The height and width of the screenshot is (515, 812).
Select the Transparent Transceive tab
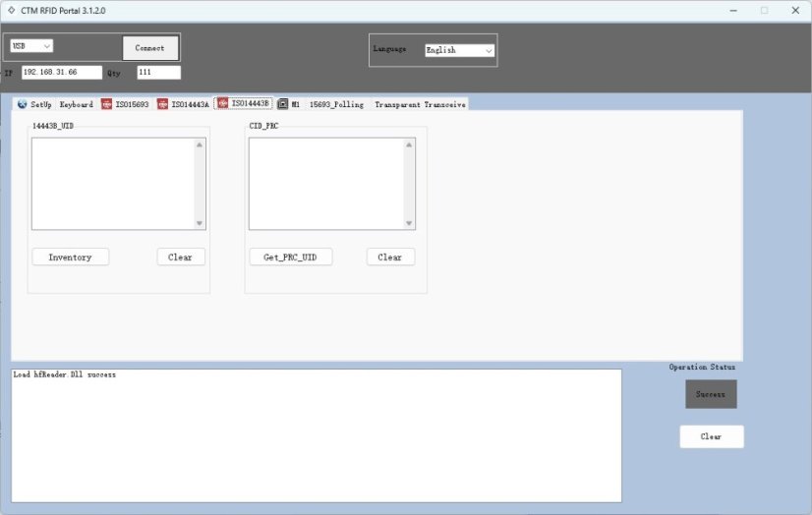click(x=420, y=104)
